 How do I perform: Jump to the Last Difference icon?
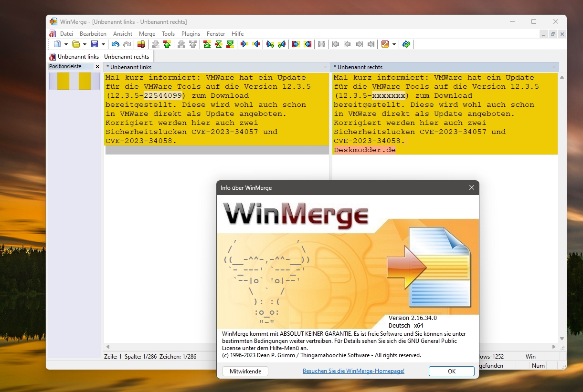click(230, 44)
